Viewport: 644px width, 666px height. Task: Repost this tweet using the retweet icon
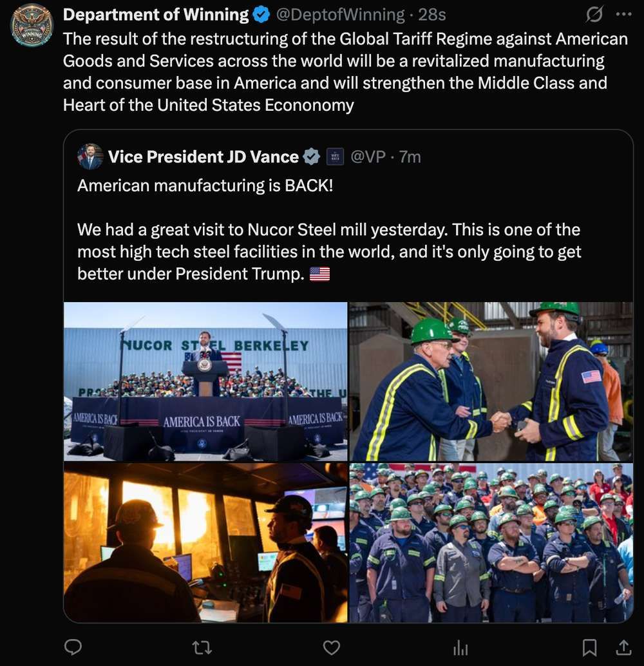(202, 648)
